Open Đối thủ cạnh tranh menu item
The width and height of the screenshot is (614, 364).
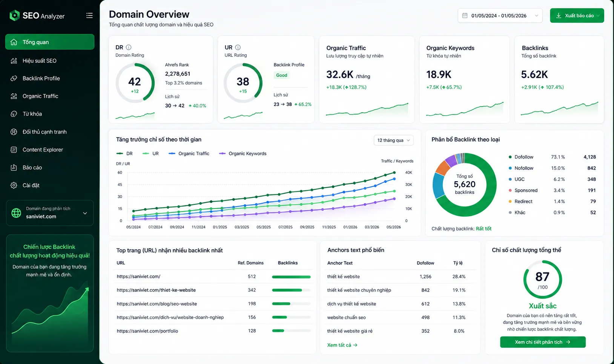[50, 132]
